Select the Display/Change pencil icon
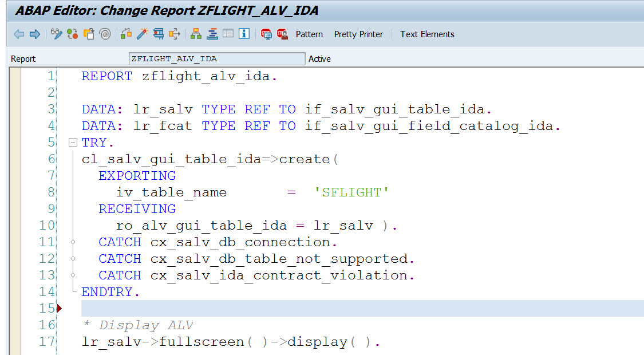The image size is (644, 355). [56, 34]
